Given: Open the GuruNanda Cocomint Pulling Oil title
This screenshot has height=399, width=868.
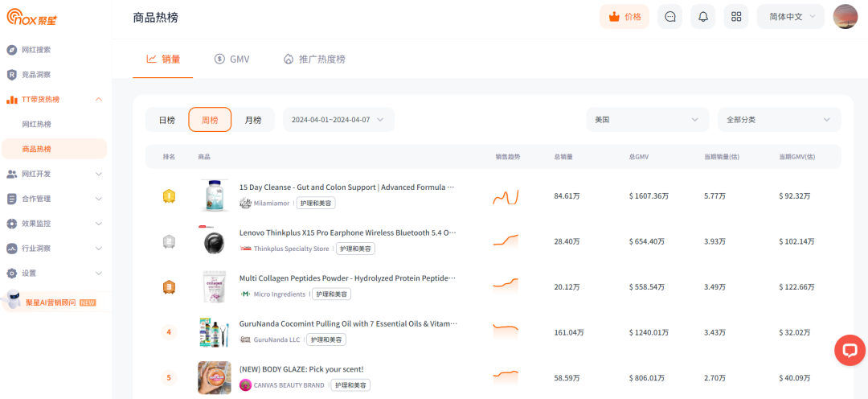Looking at the screenshot, I should click(x=348, y=324).
